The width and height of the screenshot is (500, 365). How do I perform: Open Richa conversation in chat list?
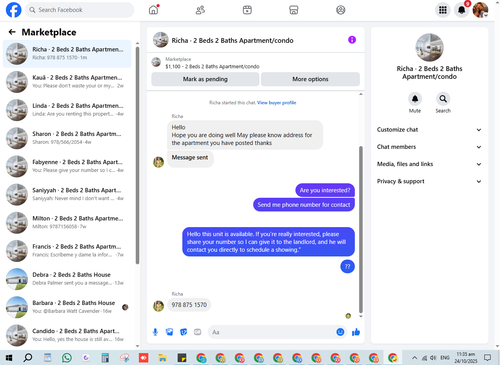coord(67,53)
